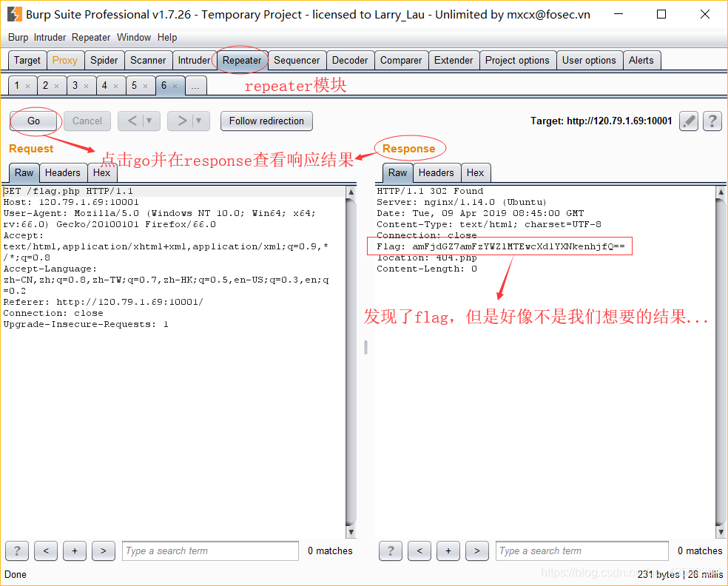Close Repeater tab 6
Screen dimensions: 728x586
point(175,86)
